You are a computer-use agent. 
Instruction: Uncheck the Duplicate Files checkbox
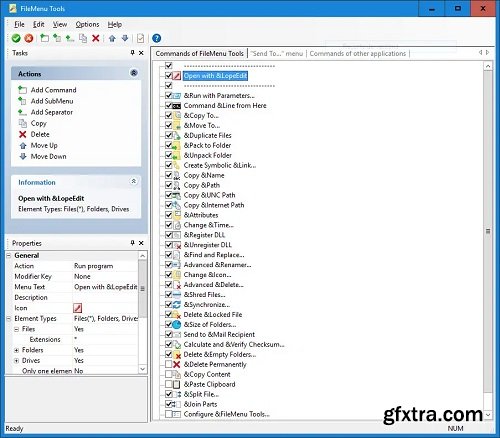[x=169, y=135]
